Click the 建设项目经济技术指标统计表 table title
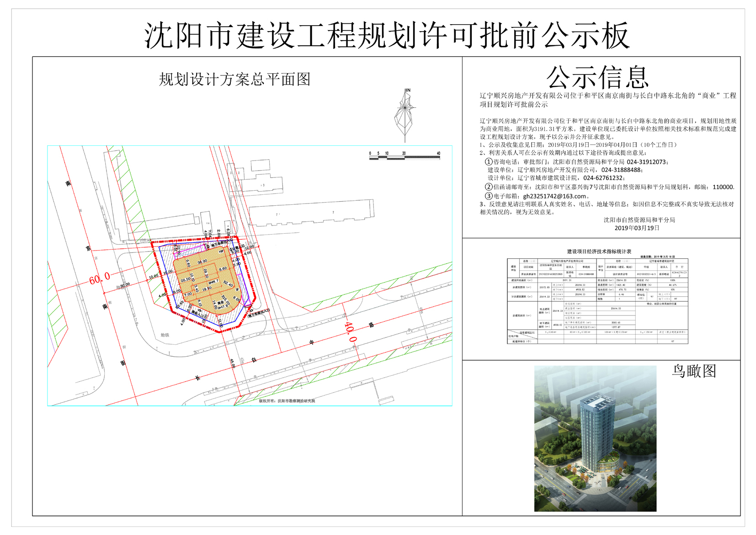Viewport: 756px width, 535px height. pos(599,251)
